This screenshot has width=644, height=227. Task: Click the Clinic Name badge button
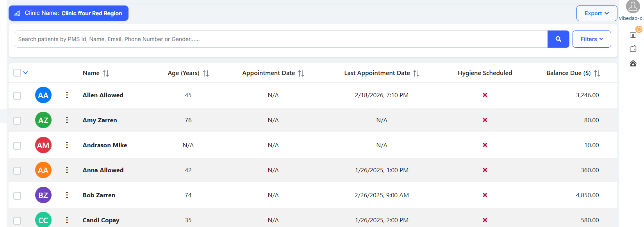coord(68,13)
